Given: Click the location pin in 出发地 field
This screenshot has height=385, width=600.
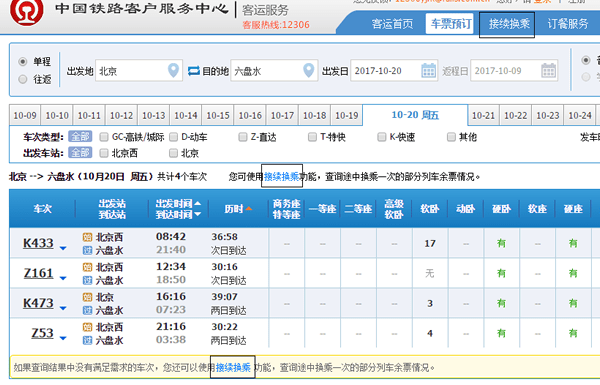Looking at the screenshot, I should point(173,70).
